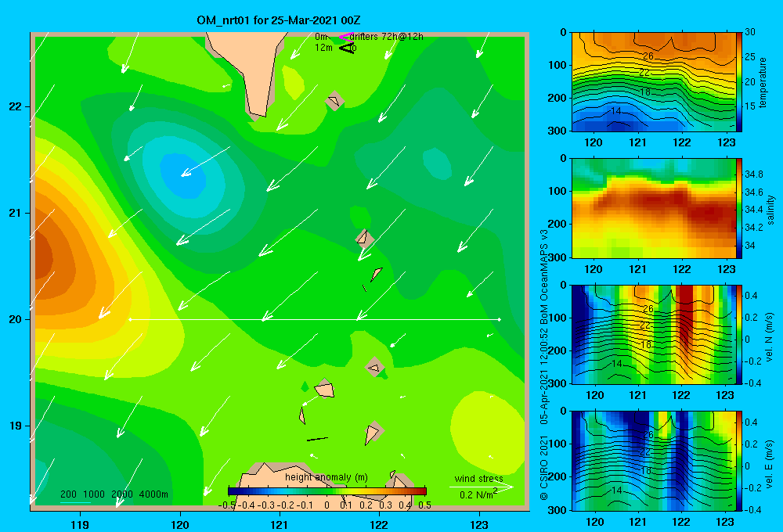Click longitude label 123 on main map

click(x=479, y=524)
